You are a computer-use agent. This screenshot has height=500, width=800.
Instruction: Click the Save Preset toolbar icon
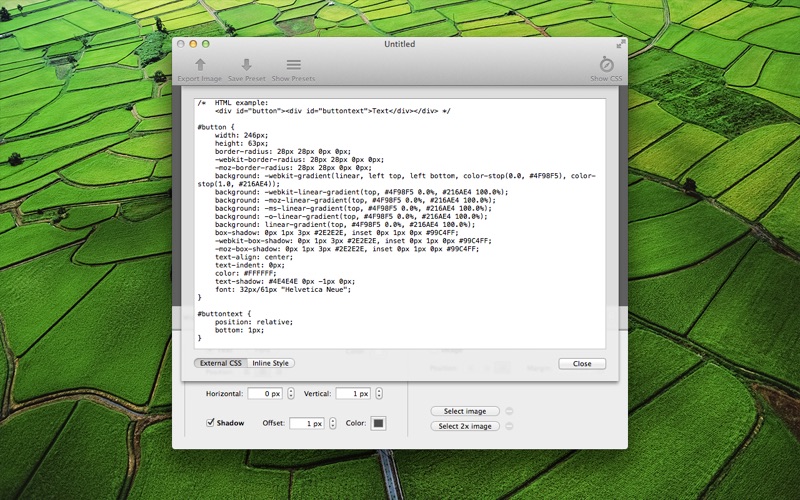coord(246,65)
